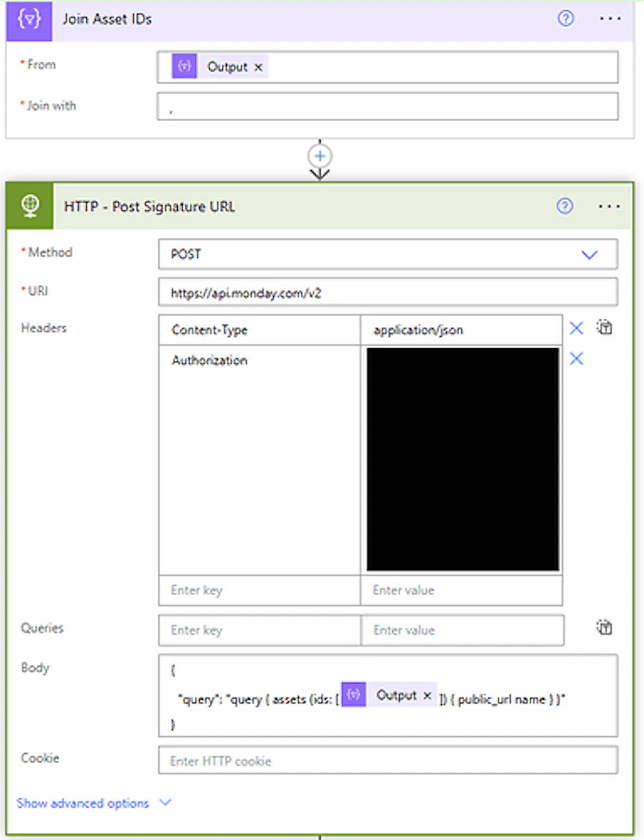Click the Content-Type header key

(x=260, y=330)
